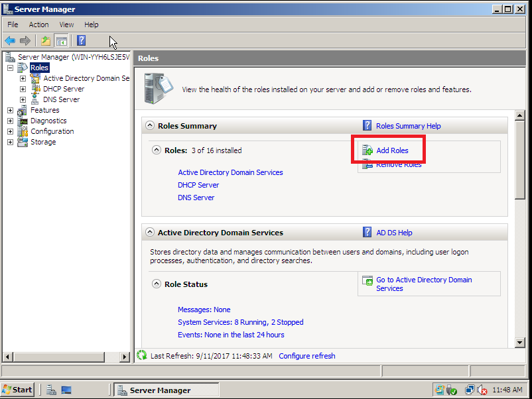
Task: Open the Action menu
Action: point(38,25)
